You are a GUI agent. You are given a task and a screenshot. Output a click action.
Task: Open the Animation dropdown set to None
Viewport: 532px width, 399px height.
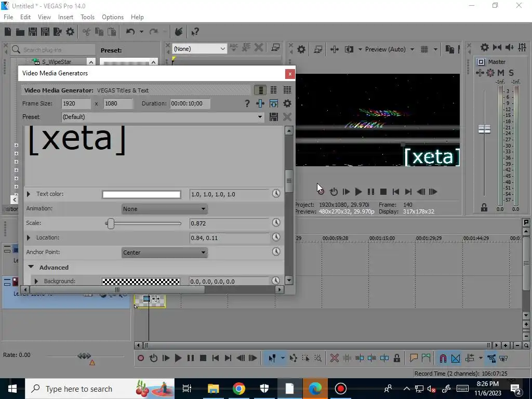(x=165, y=209)
